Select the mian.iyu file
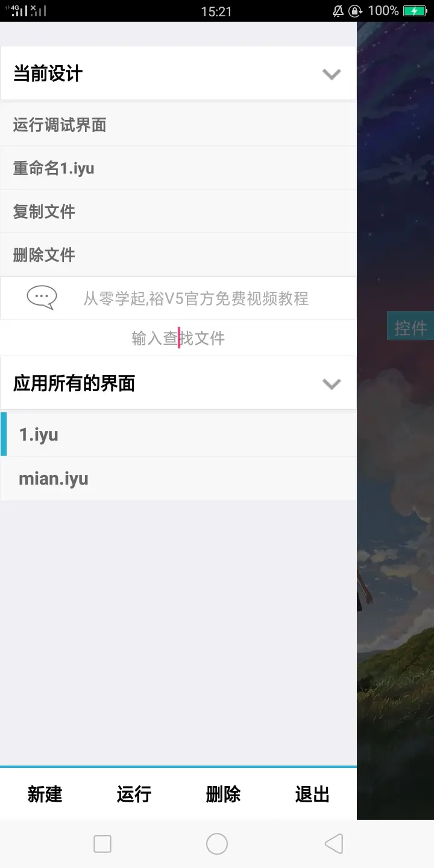Viewport: 434px width, 868px height. coord(178,479)
